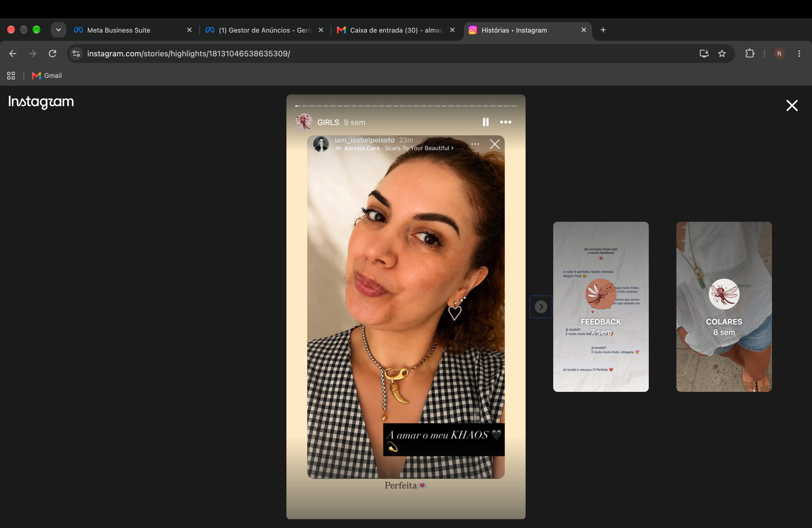This screenshot has width=812, height=528.
Task: Click the 'A amar o meu KHAOS' caption
Action: (x=444, y=440)
